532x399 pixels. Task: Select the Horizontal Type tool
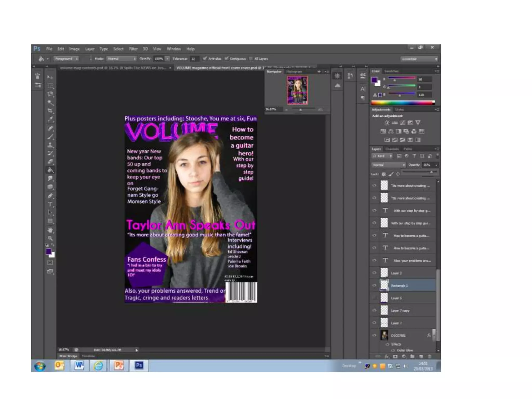50,204
